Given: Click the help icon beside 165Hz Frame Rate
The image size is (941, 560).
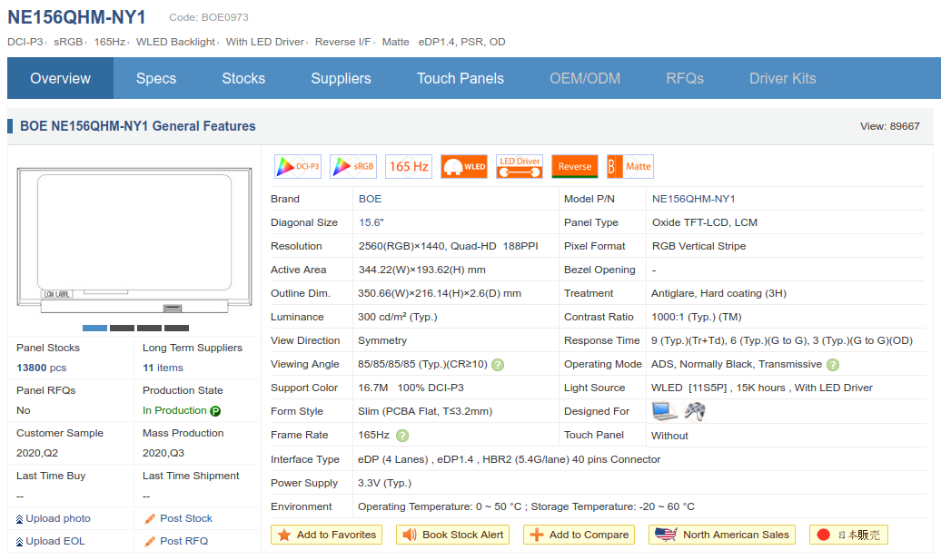Looking at the screenshot, I should click(x=402, y=436).
